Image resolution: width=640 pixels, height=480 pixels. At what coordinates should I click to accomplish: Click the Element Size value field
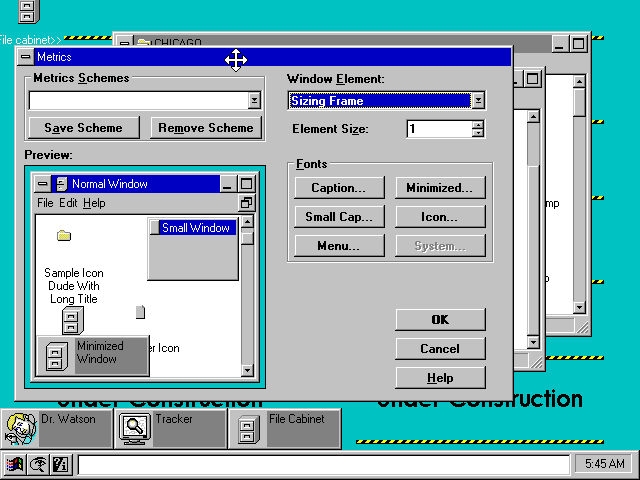point(440,129)
